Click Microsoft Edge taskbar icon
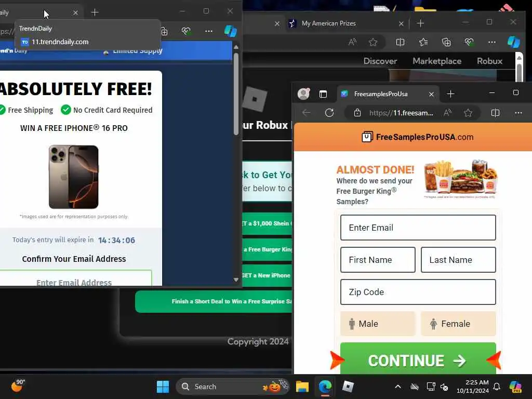Screen dimensions: 532x399 325,387
